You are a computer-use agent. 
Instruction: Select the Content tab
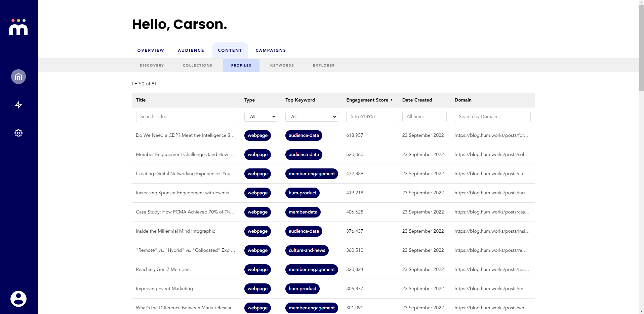click(x=230, y=50)
